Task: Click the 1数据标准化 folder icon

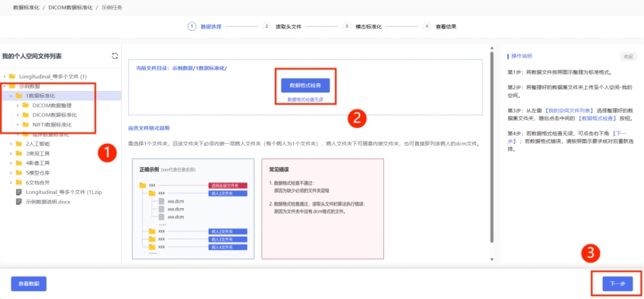Action: 19,96
